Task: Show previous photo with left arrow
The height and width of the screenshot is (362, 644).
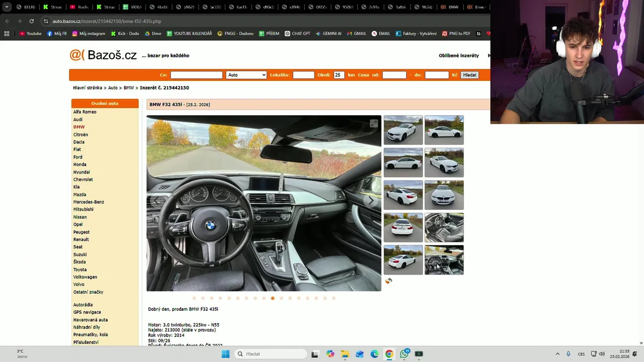Action: (157, 201)
